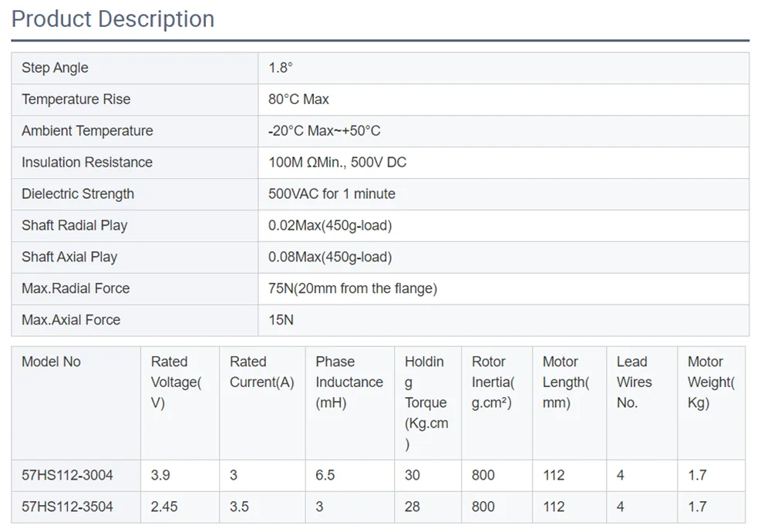The height and width of the screenshot is (532, 771).
Task: Click the 1.8° step angle value
Action: pyautogui.click(x=282, y=68)
